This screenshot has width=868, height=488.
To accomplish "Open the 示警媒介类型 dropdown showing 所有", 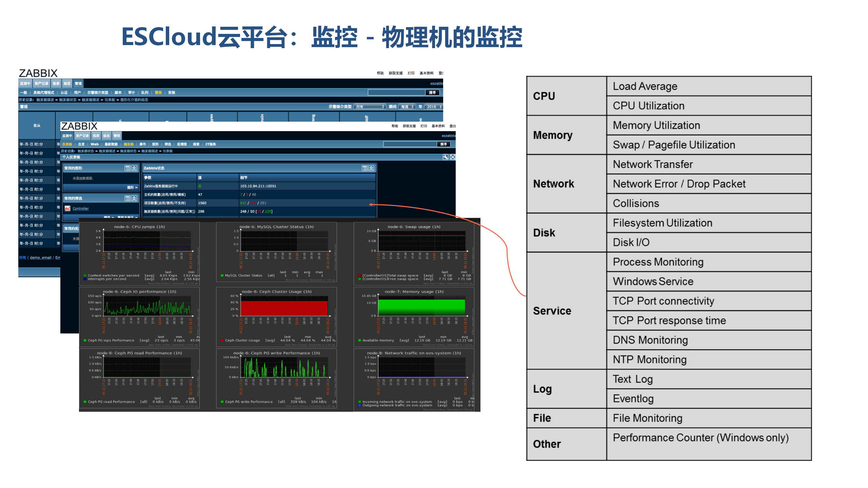I will pyautogui.click(x=370, y=107).
